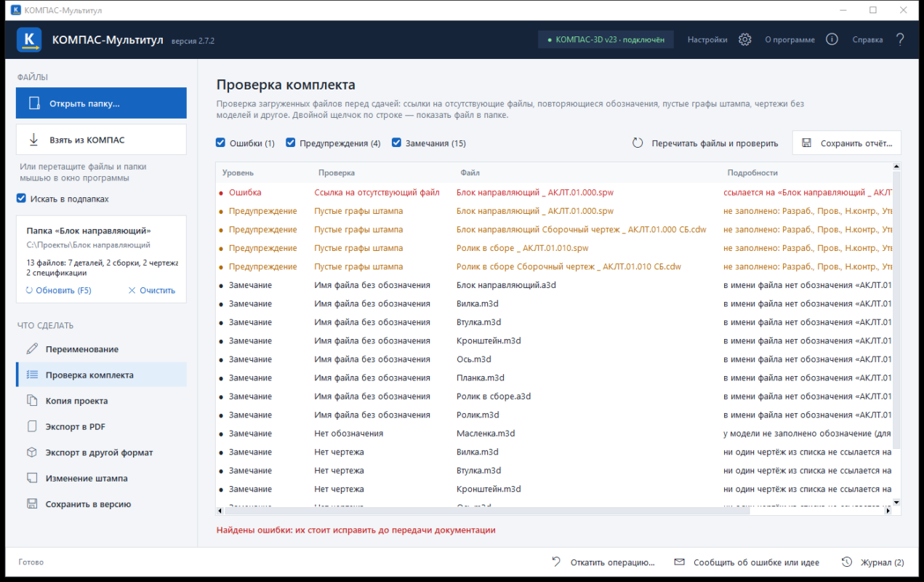
Task: Click the download arrow icon for Взять из КОМПАС
Action: click(x=33, y=140)
